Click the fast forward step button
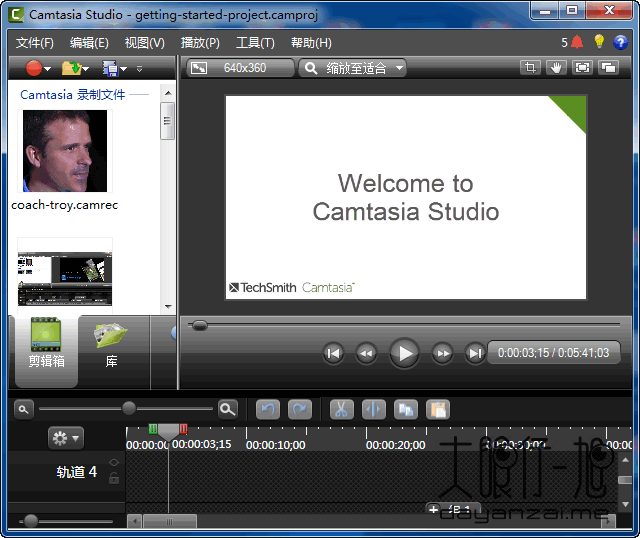The image size is (640, 538). click(x=443, y=353)
